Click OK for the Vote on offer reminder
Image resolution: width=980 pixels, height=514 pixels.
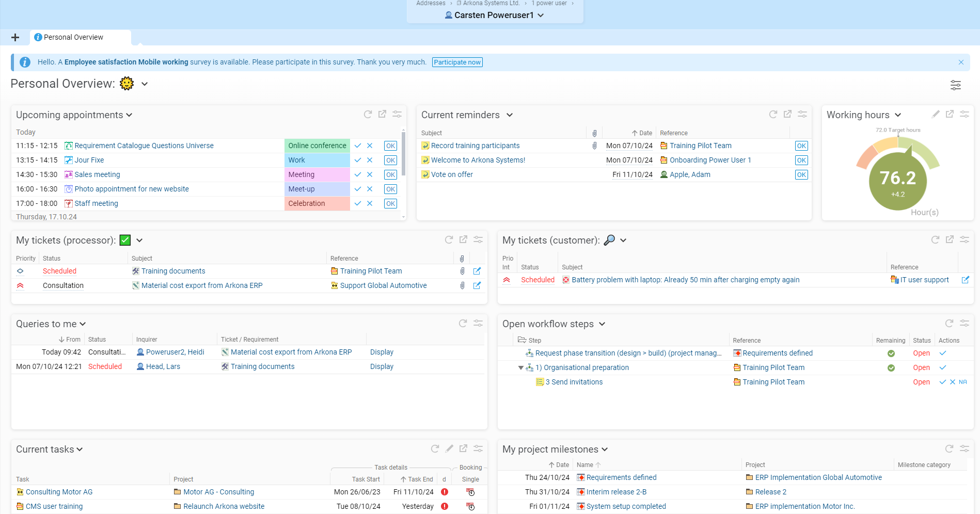pos(801,174)
